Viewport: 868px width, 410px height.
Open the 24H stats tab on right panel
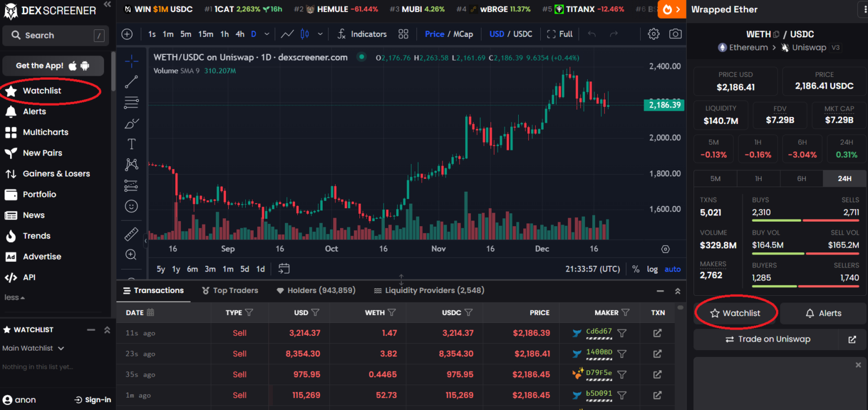pyautogui.click(x=844, y=178)
